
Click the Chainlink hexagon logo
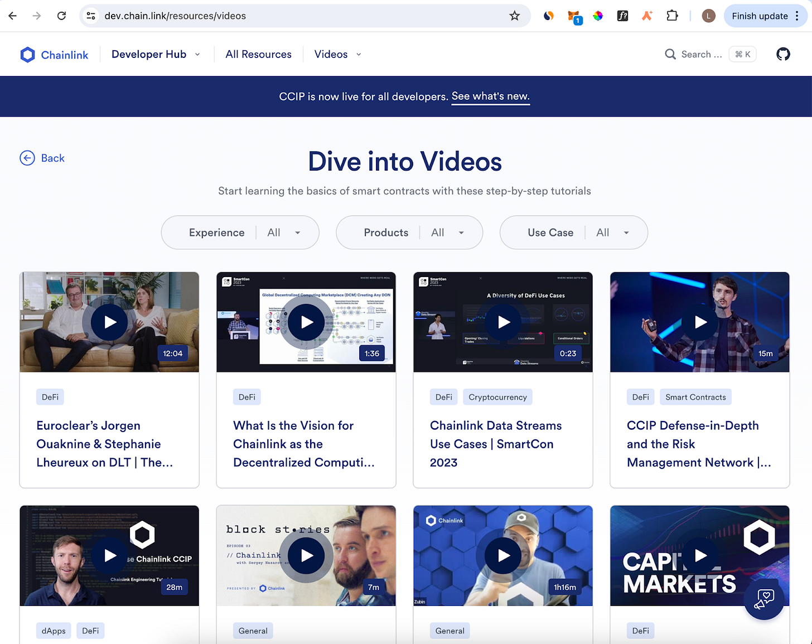(27, 55)
